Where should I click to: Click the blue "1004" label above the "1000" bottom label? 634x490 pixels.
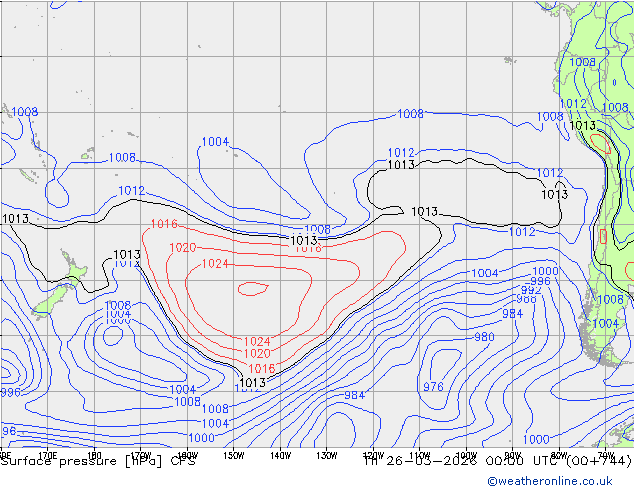(215, 423)
